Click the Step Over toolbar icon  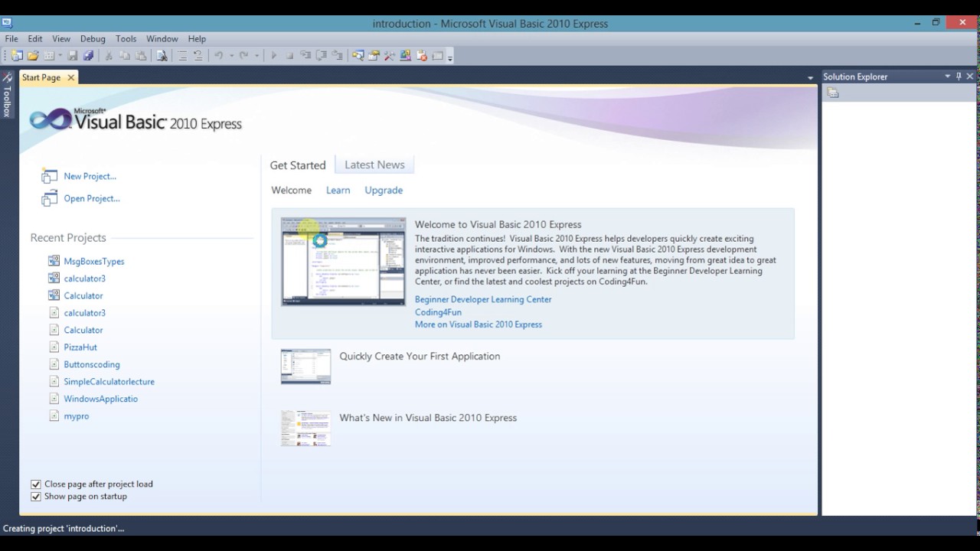[321, 55]
